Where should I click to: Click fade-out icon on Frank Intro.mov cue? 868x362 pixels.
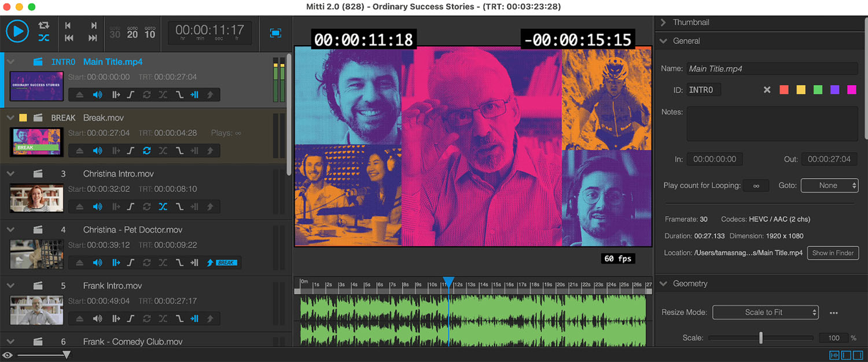click(179, 319)
